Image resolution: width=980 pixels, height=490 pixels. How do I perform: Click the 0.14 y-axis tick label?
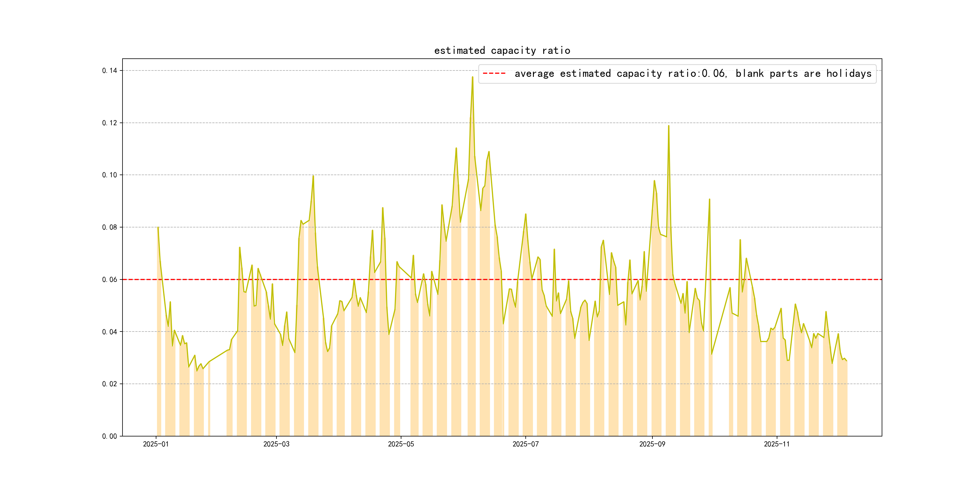109,71
